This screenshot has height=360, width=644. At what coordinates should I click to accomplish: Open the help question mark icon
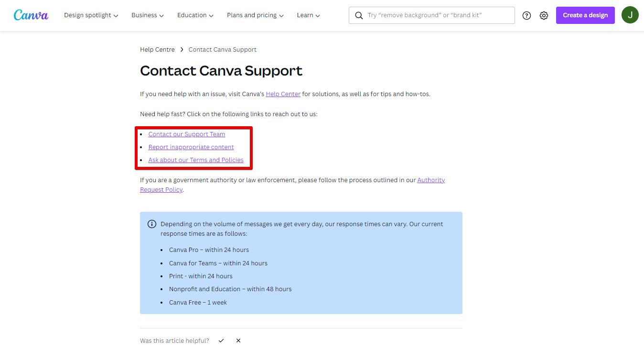[x=526, y=15]
